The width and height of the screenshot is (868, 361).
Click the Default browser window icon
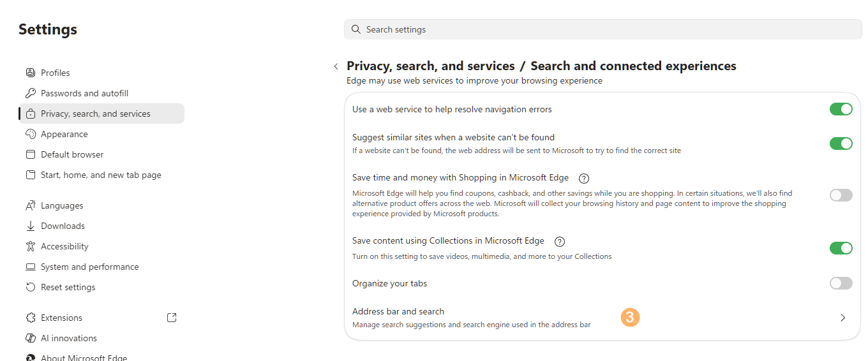(x=30, y=154)
